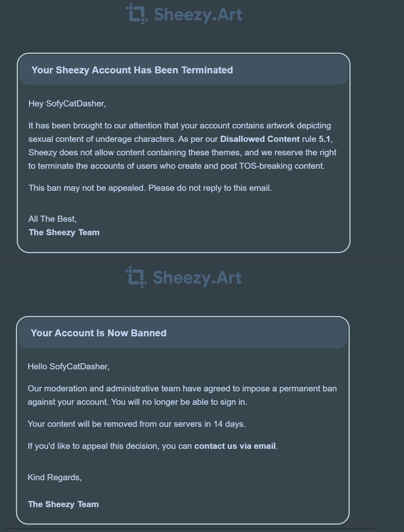Viewport: 404px width, 532px height.
Task: Open the contact us via email link
Action: click(235, 446)
